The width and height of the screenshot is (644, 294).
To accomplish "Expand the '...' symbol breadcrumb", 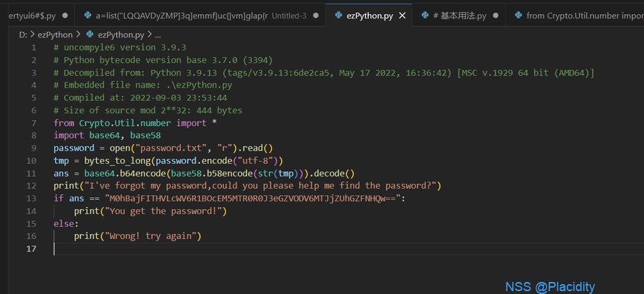I will [158, 35].
